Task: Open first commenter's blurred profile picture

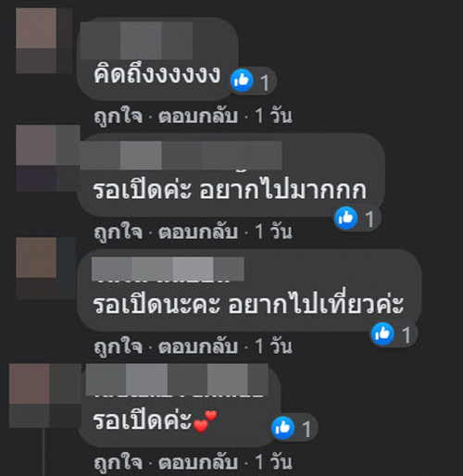Action: point(44,41)
